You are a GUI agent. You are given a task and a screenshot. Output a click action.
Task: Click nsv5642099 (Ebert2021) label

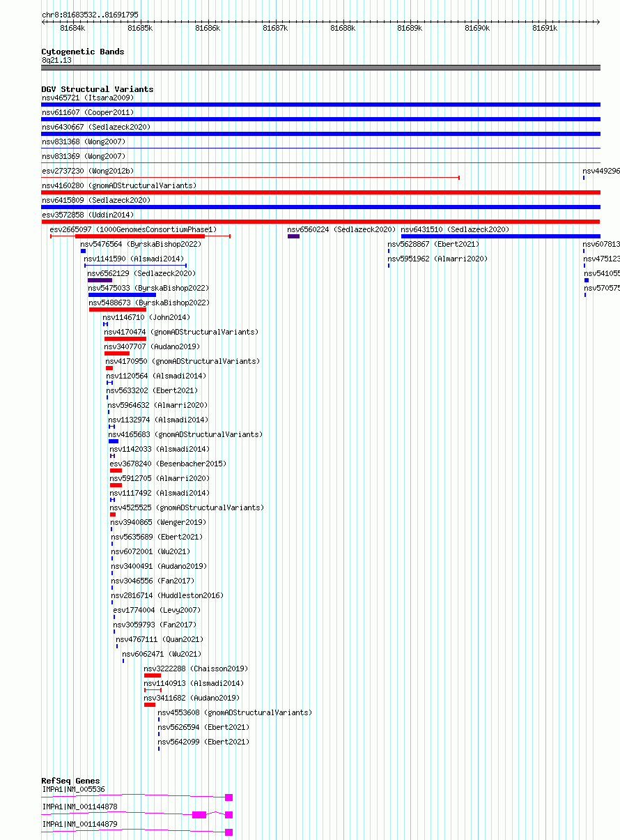[x=203, y=742]
